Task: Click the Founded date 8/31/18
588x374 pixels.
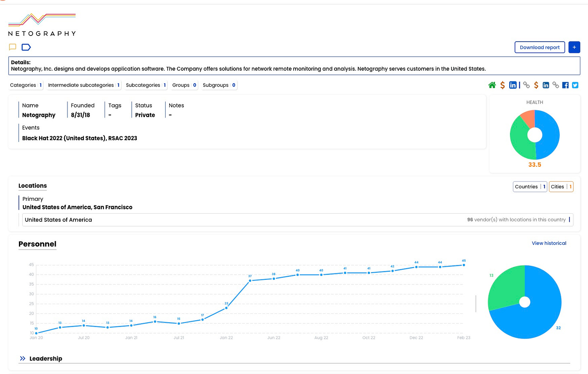Action: pyautogui.click(x=80, y=115)
